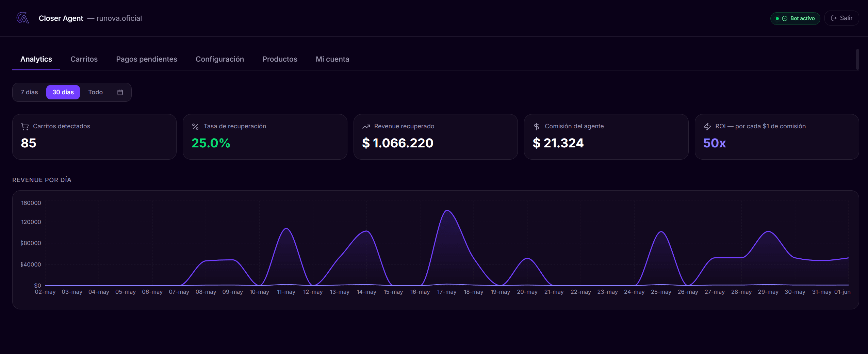
Task: Open the Pagos pendientes tab
Action: [x=147, y=59]
